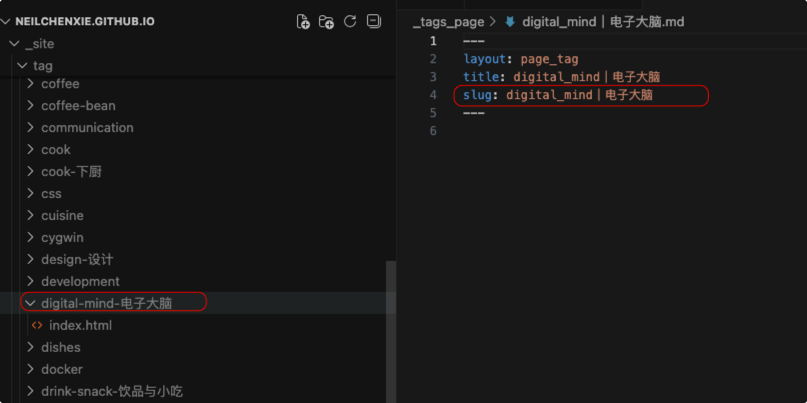Collapse all folders in explorer
This screenshot has width=807, height=403.
[374, 21]
